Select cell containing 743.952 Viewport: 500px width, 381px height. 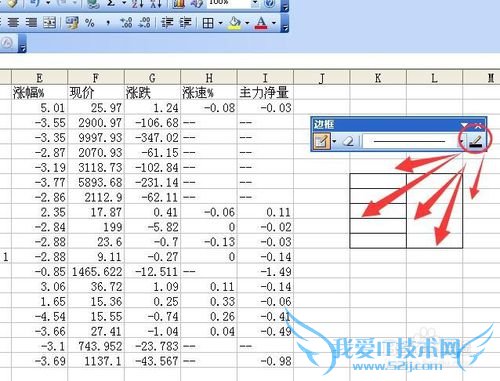(x=96, y=346)
